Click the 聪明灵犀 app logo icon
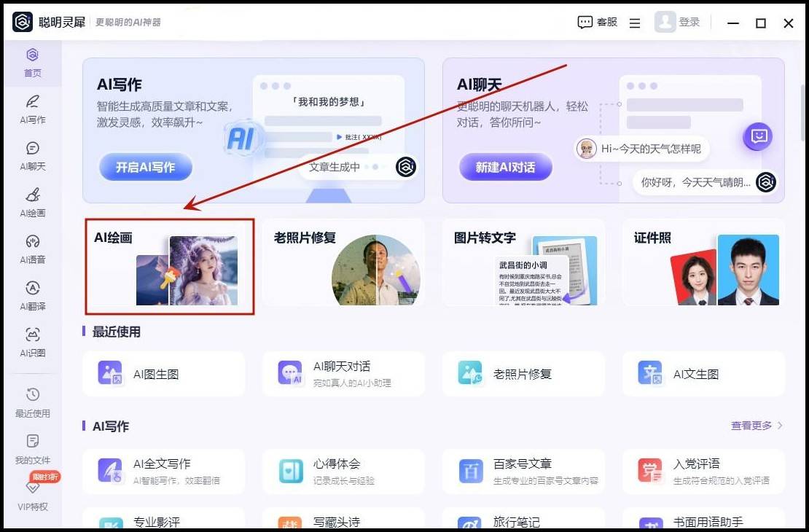809x532 pixels. 22,22
